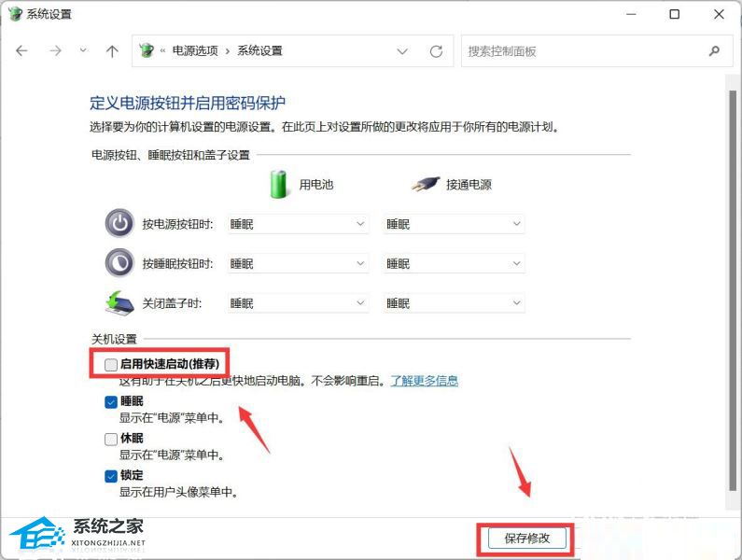Click the sleep button moon icon
This screenshot has height=560, width=742.
pyautogui.click(x=119, y=262)
